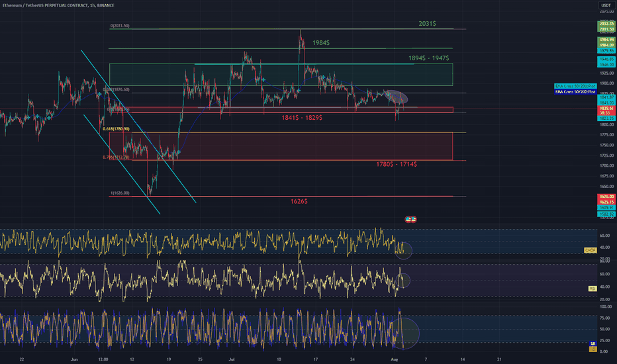Select the large red 1780-1714 support rectangle
Screen dimensions: 617x364
pyautogui.click(x=281, y=146)
